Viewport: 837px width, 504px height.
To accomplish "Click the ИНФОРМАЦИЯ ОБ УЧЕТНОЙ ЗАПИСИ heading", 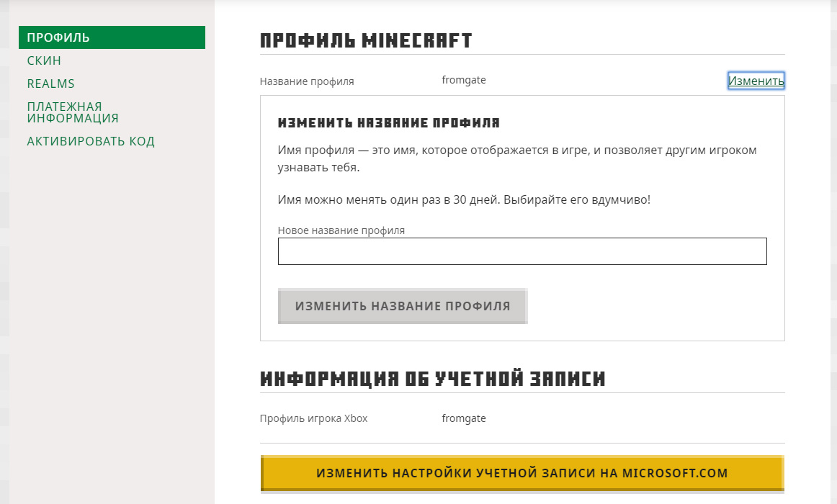I will (432, 379).
